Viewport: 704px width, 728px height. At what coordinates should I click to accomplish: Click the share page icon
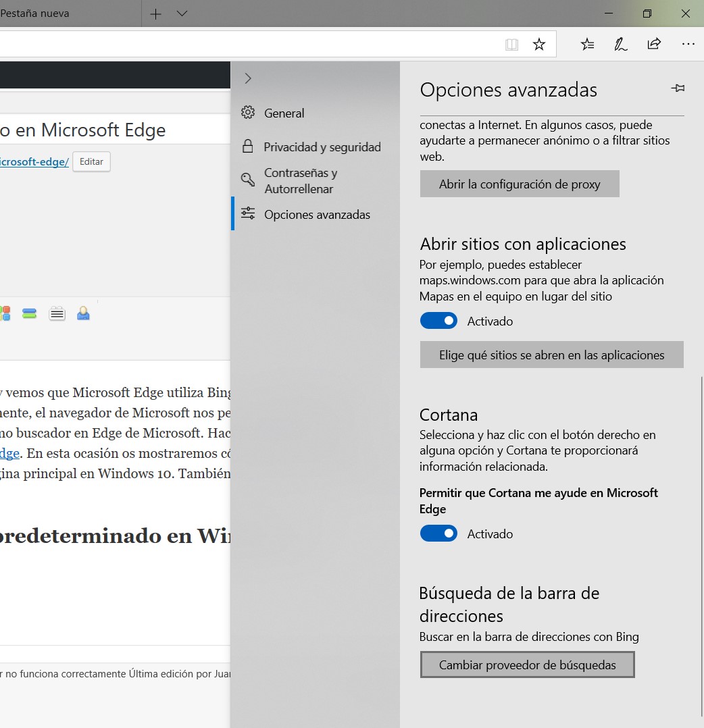coord(653,45)
